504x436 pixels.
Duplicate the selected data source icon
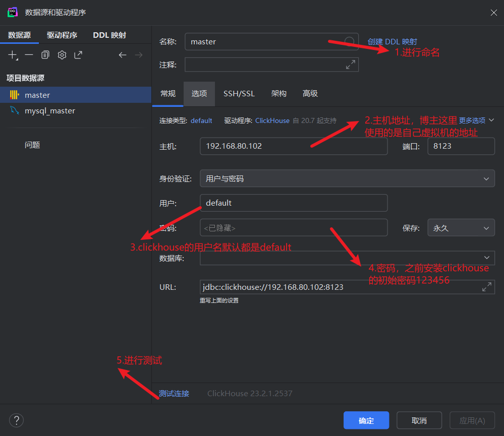point(45,55)
